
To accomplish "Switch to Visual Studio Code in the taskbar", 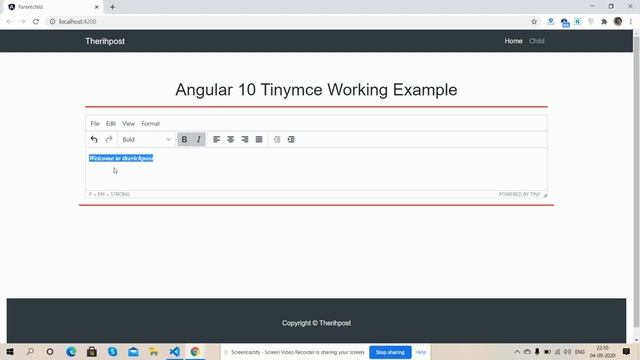I will [174, 352].
